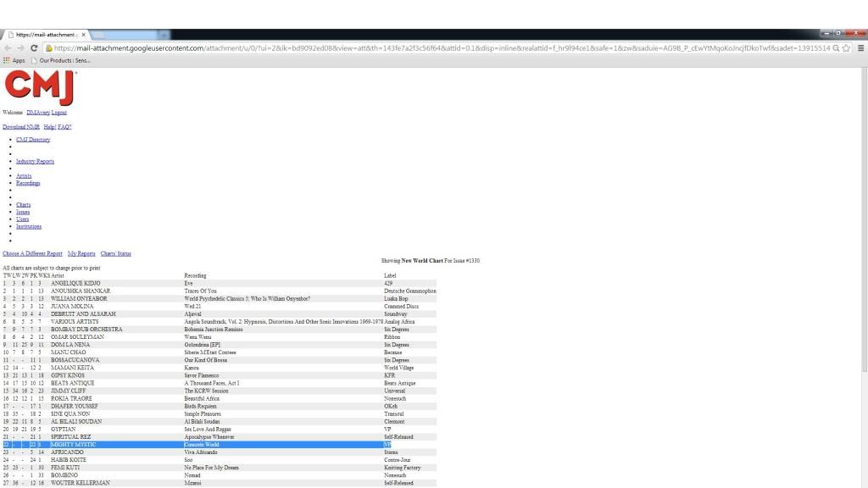This screenshot has width=868, height=488.
Task: Click label Deutsche Grammophon
Action: 410,291
